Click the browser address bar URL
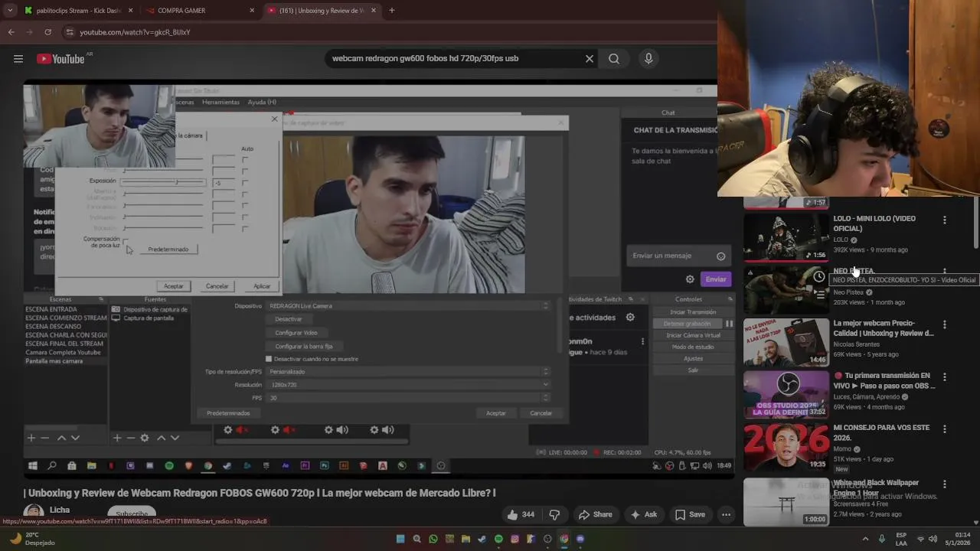Viewport: 980px width, 551px height. tap(135, 32)
